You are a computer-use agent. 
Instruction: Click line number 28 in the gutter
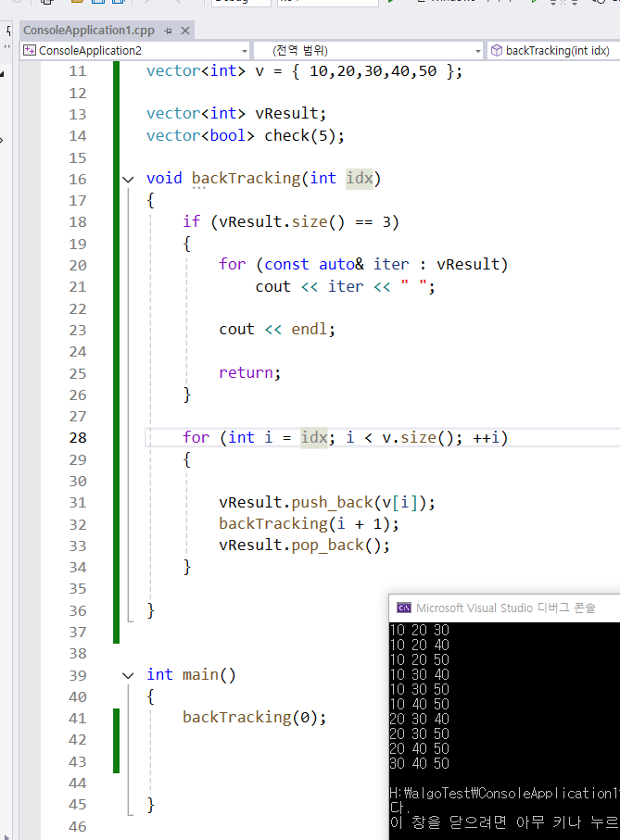coord(78,438)
